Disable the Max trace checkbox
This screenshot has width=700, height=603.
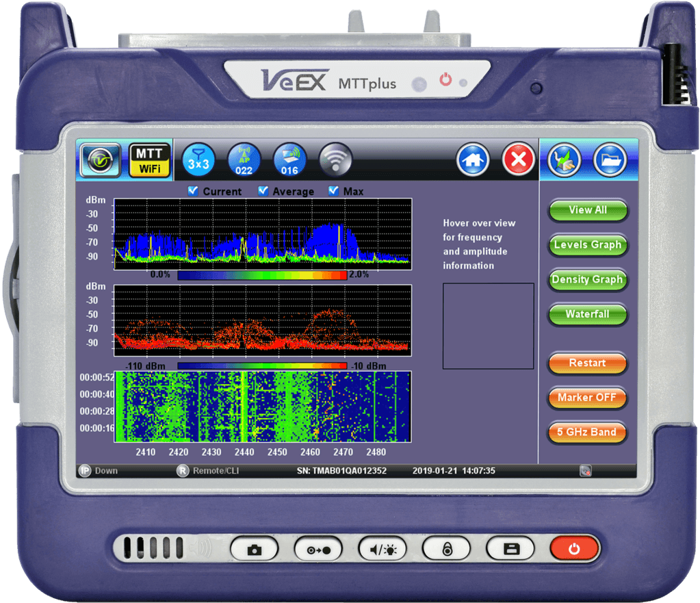pyautogui.click(x=334, y=191)
